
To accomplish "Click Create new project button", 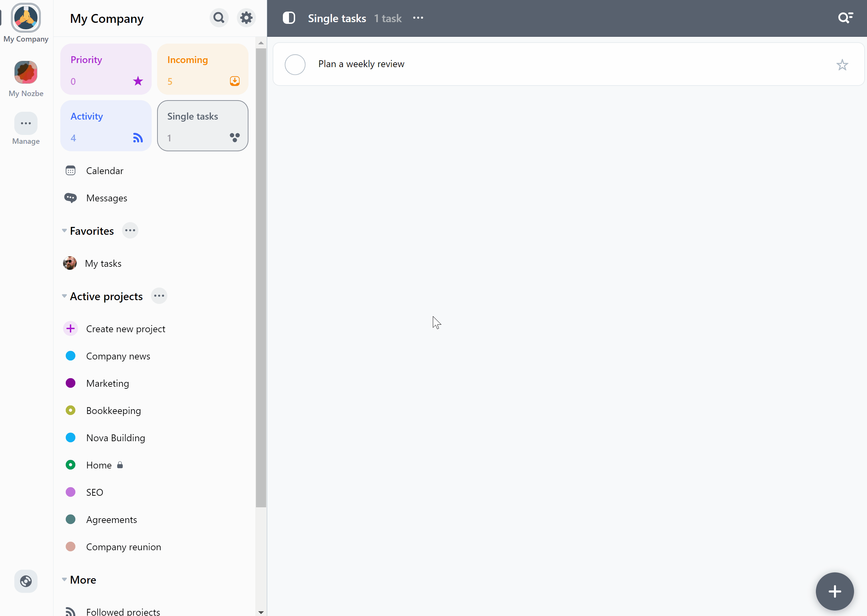I will click(x=125, y=328).
